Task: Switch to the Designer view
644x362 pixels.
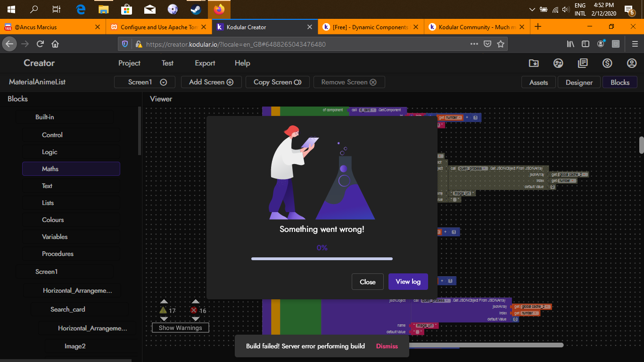Action: pos(579,82)
